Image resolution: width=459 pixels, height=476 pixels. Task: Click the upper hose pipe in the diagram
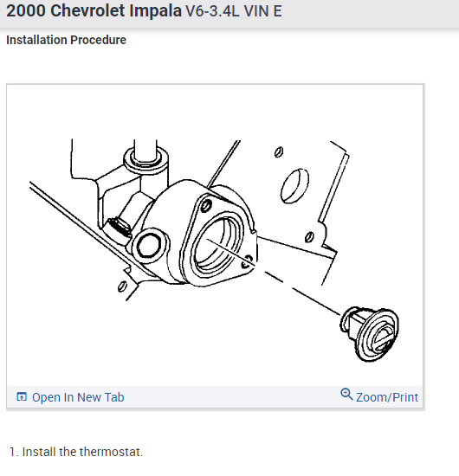coord(145,151)
